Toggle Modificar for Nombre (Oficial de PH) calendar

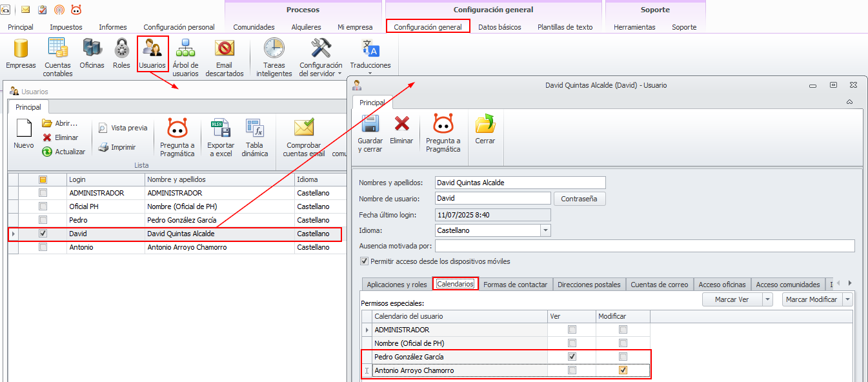click(623, 343)
